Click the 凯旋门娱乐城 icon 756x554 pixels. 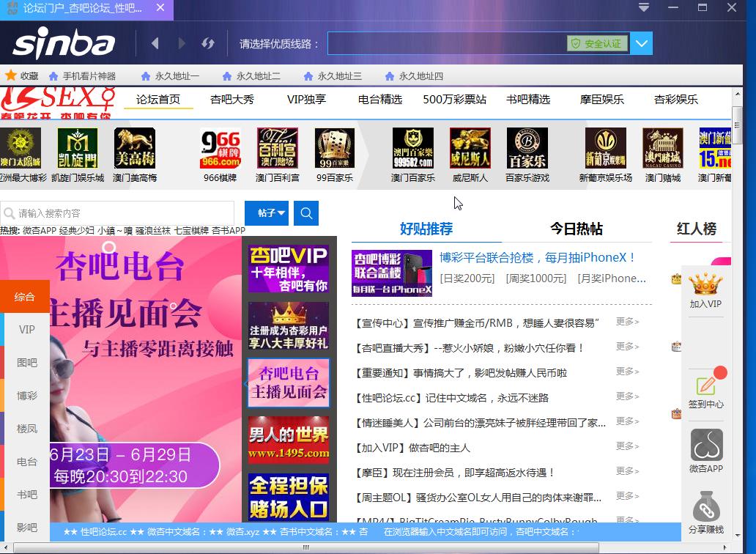78,148
